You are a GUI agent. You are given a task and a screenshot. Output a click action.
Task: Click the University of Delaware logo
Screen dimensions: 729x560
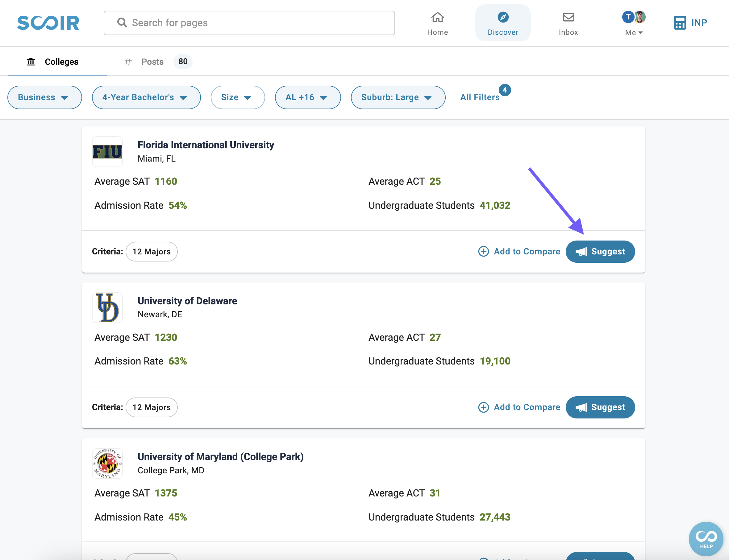(107, 308)
